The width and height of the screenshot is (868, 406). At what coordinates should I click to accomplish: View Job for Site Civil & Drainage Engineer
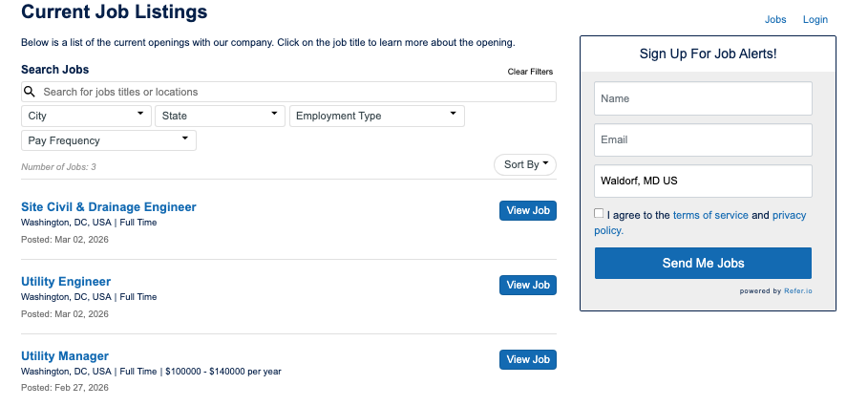(x=527, y=211)
